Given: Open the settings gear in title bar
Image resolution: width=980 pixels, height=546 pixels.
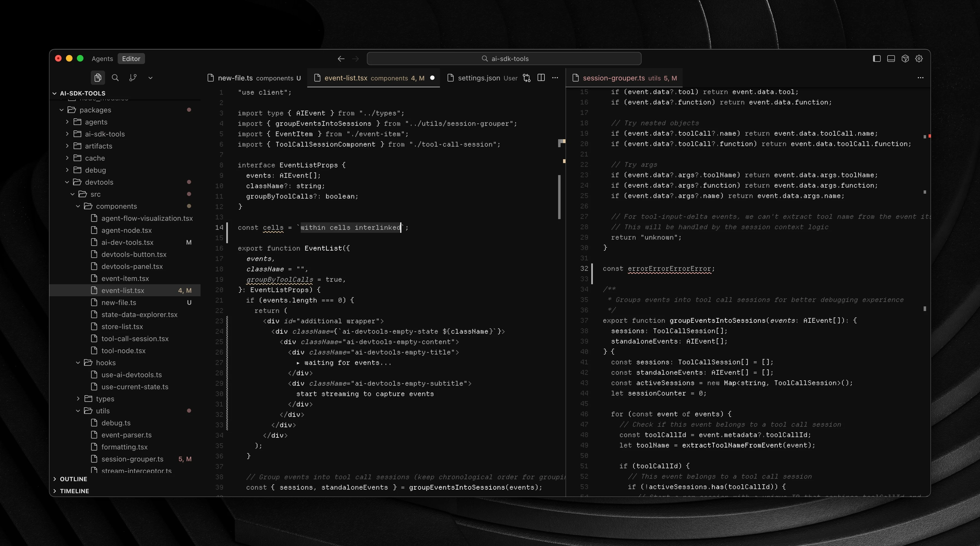Looking at the screenshot, I should point(919,59).
